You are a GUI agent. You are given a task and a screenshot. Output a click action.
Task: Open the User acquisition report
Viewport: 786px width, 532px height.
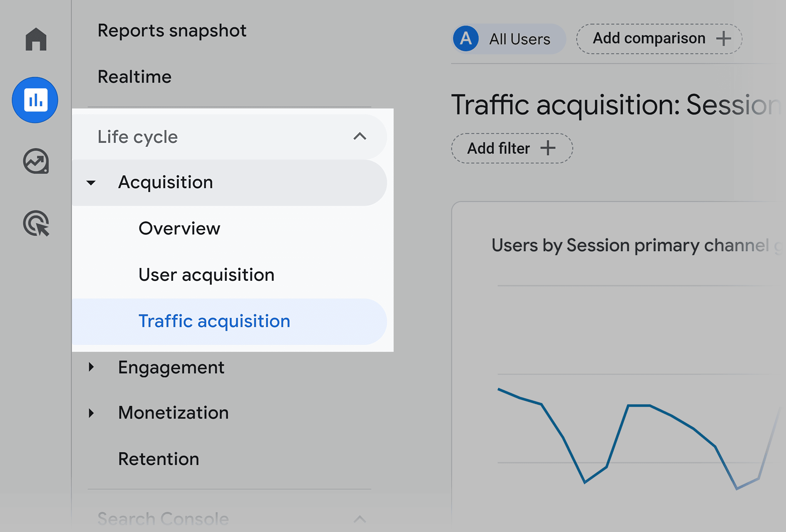[x=206, y=274]
